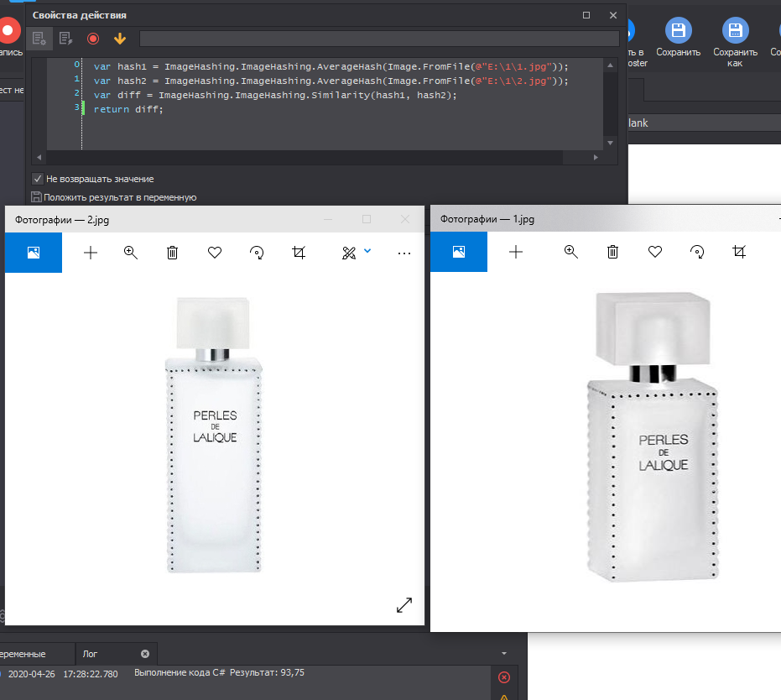
Task: Close the Лог tab with its x icon
Action: [x=145, y=654]
